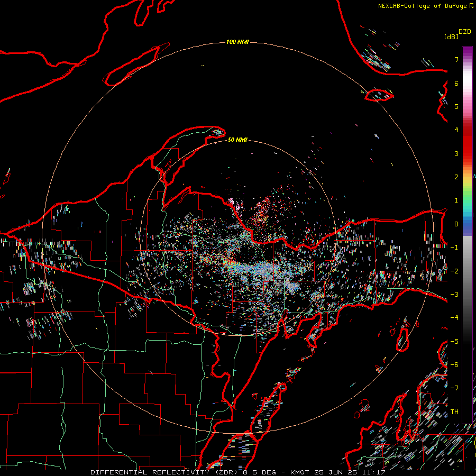The height and width of the screenshot is (476, 476).
Task: Click the DZD product label above color scale
Action: pyautogui.click(x=465, y=31)
